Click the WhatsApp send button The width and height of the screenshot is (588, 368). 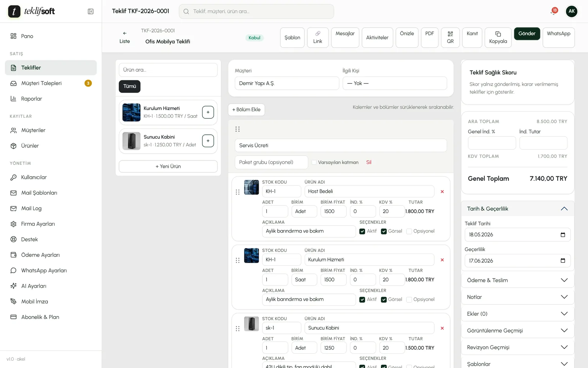(x=559, y=38)
